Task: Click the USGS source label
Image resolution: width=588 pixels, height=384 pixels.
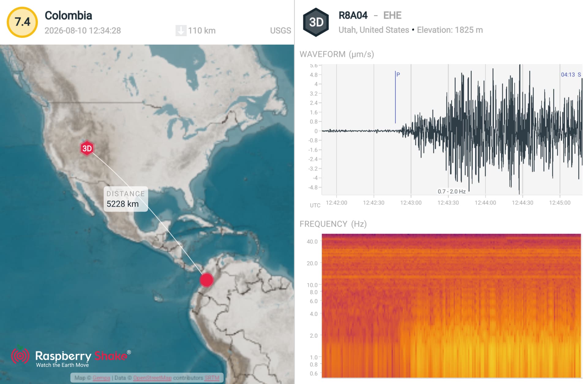Action: point(281,31)
